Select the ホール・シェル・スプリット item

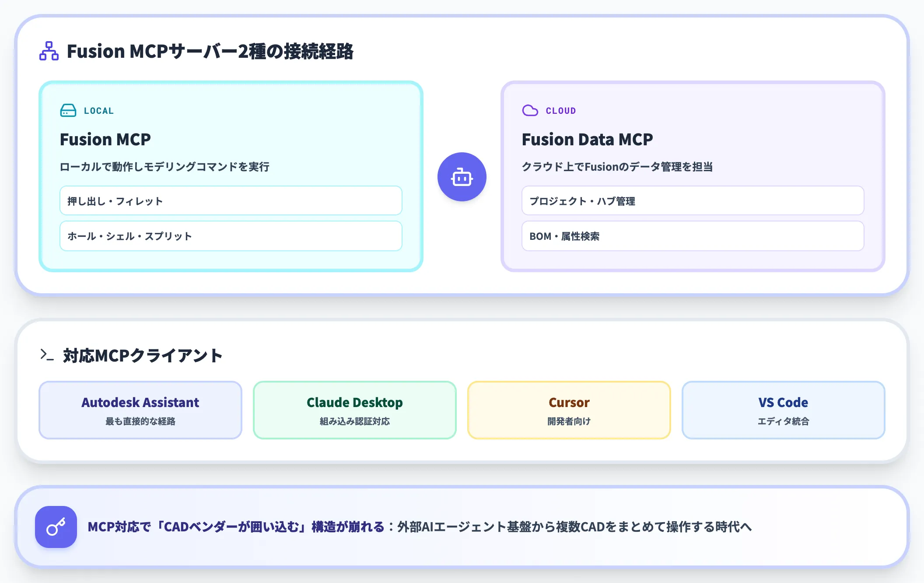click(231, 236)
